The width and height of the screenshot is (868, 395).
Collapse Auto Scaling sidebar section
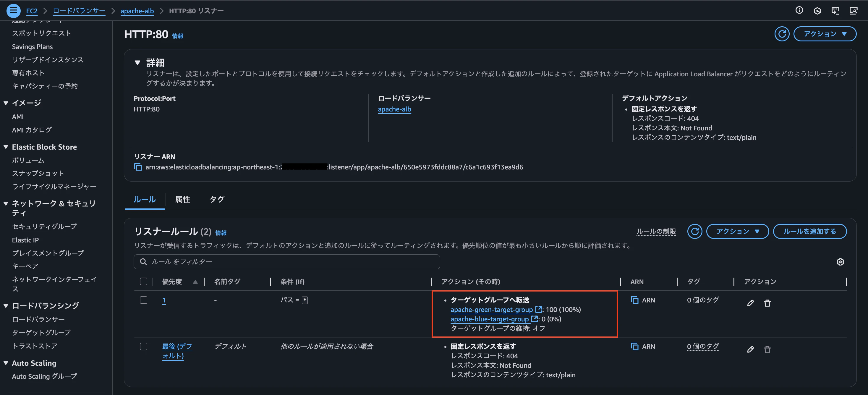pyautogui.click(x=6, y=363)
